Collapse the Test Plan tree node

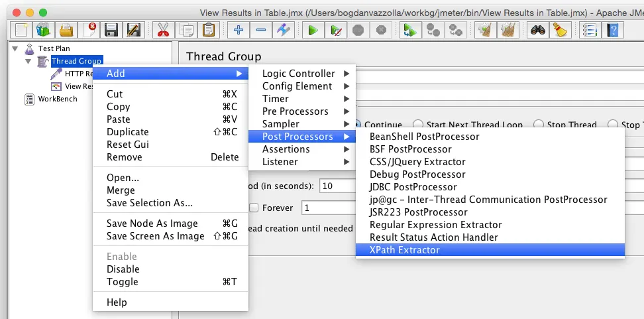(x=15, y=48)
